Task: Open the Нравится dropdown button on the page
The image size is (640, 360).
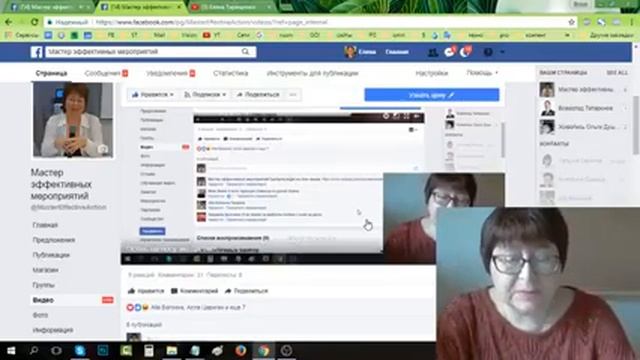Action: (x=152, y=95)
